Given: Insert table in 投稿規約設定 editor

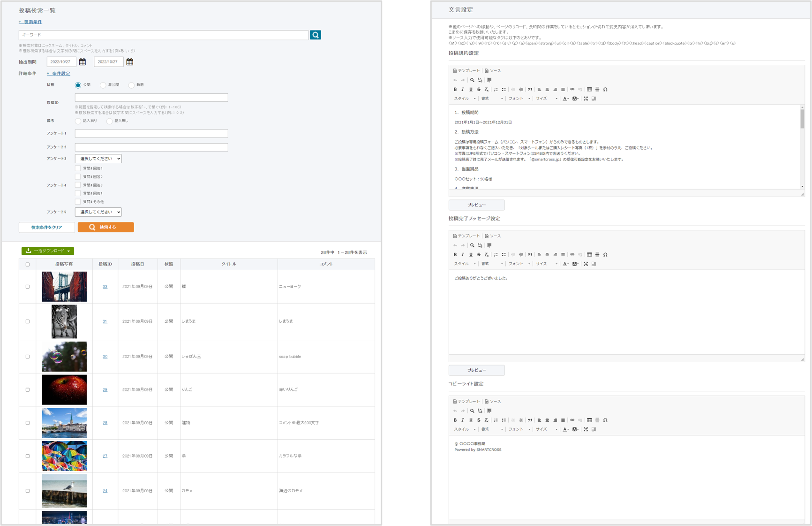Looking at the screenshot, I should click(x=589, y=90).
